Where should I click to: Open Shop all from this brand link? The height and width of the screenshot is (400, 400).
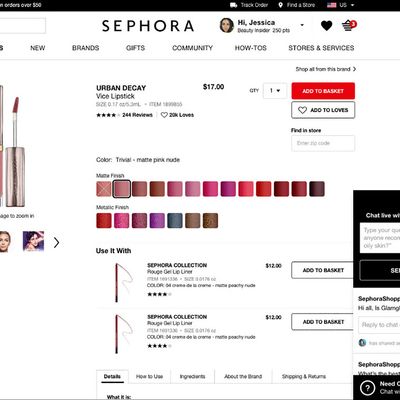click(326, 69)
